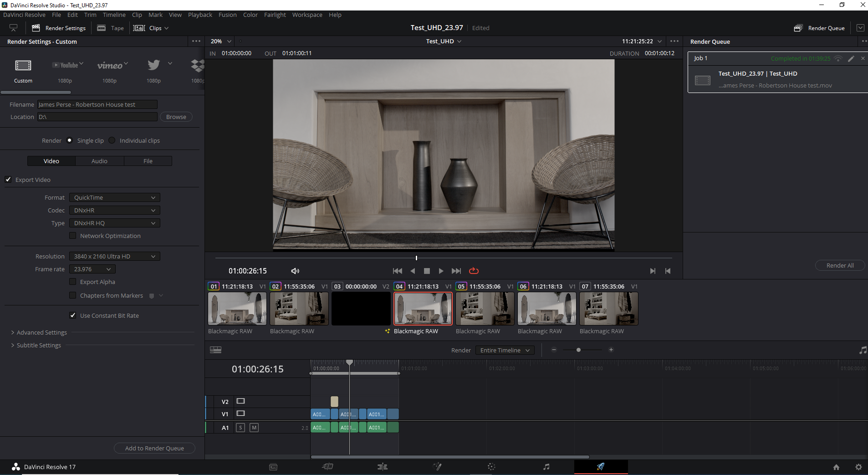
Task: Open the Tape output icon
Action: [102, 28]
